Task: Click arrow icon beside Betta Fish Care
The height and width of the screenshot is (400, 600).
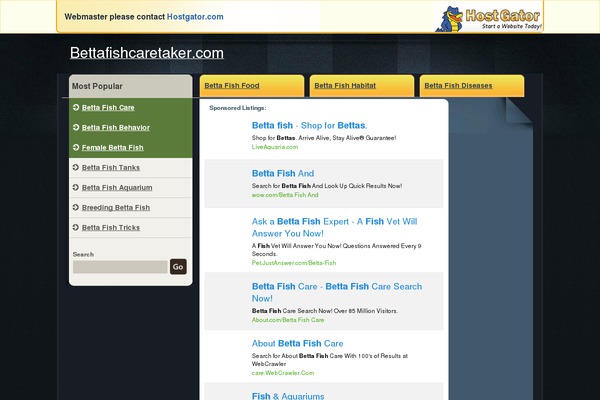Action: tap(76, 107)
